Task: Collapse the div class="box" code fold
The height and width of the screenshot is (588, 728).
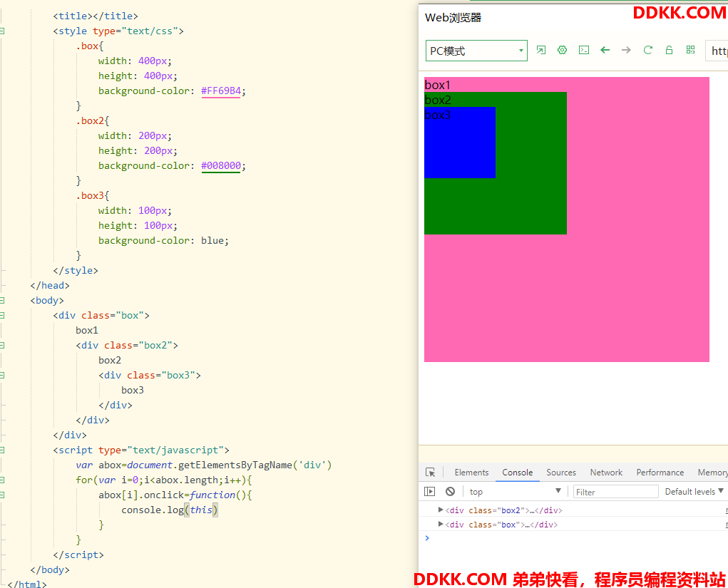Action: [x=2, y=316]
